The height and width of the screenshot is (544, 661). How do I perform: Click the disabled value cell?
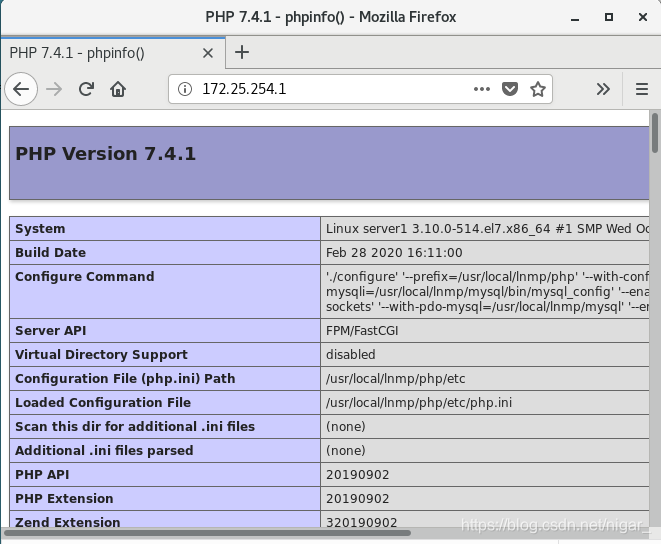350,355
